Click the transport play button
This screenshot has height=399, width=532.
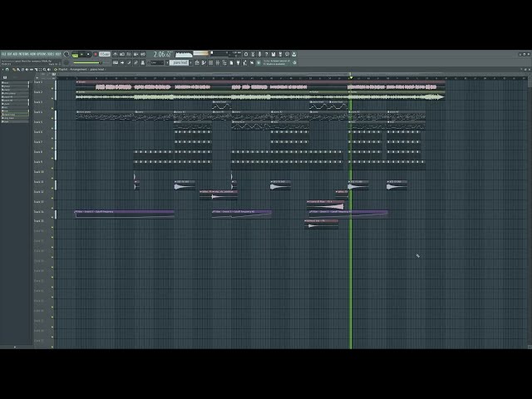81,54
